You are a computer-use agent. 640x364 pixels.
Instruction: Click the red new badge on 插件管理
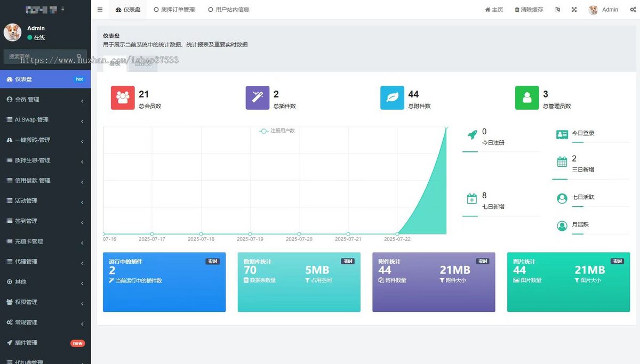click(x=78, y=343)
